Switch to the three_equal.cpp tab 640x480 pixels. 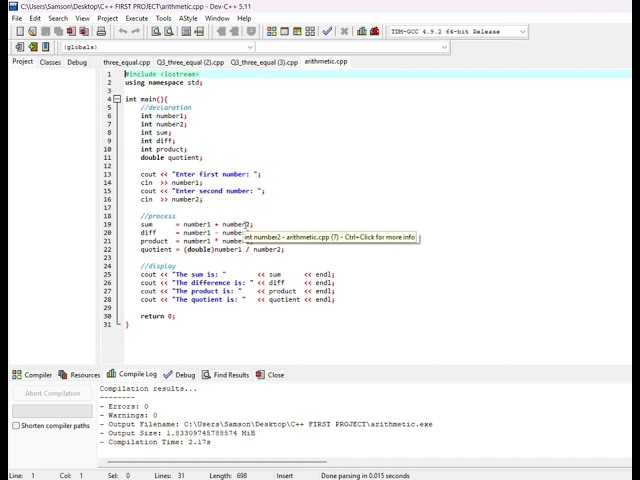127,62
